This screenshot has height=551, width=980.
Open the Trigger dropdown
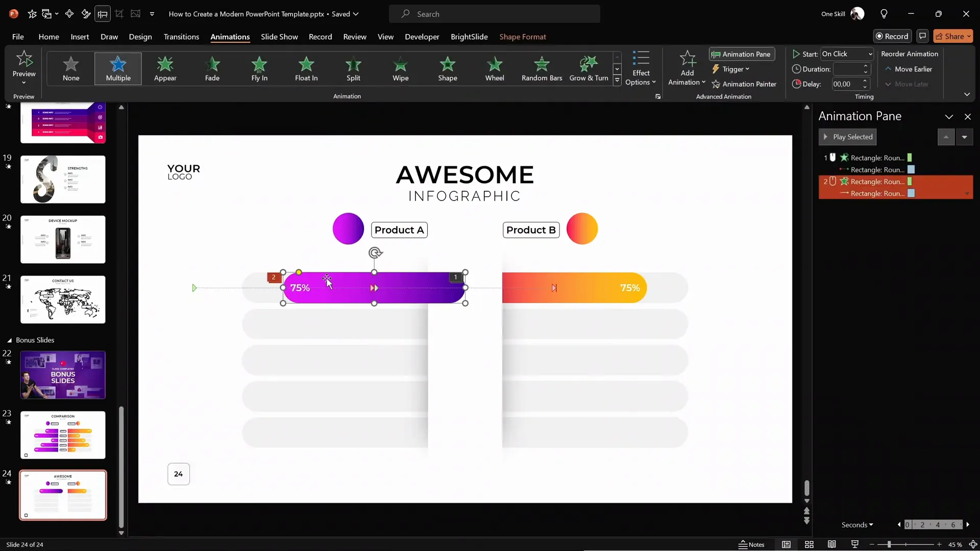[x=730, y=69]
